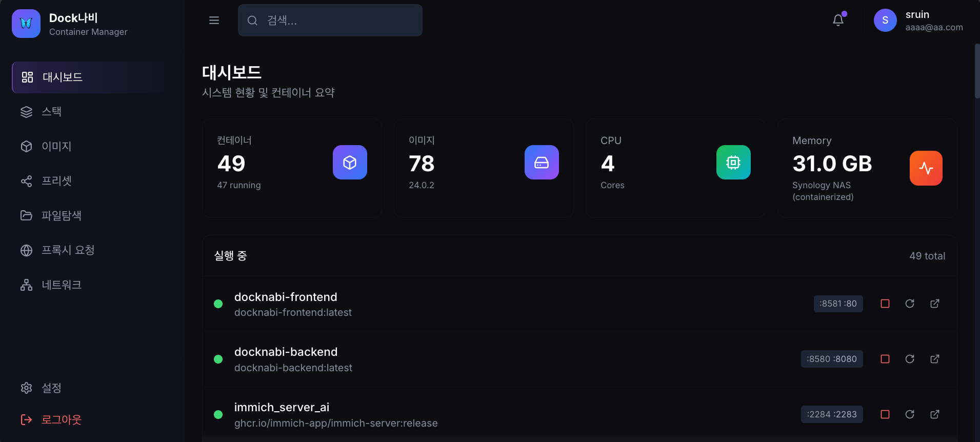The width and height of the screenshot is (980, 442).
Task: Navigate to 네트워크 page
Action: (x=62, y=285)
